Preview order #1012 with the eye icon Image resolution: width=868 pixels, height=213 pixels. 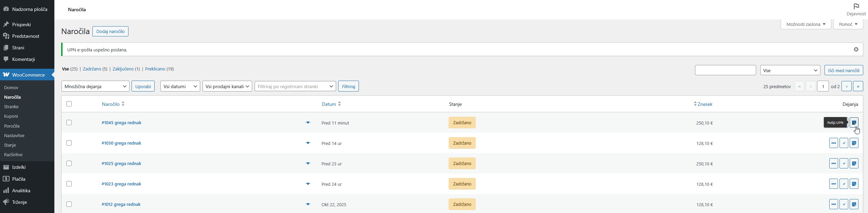308,204
